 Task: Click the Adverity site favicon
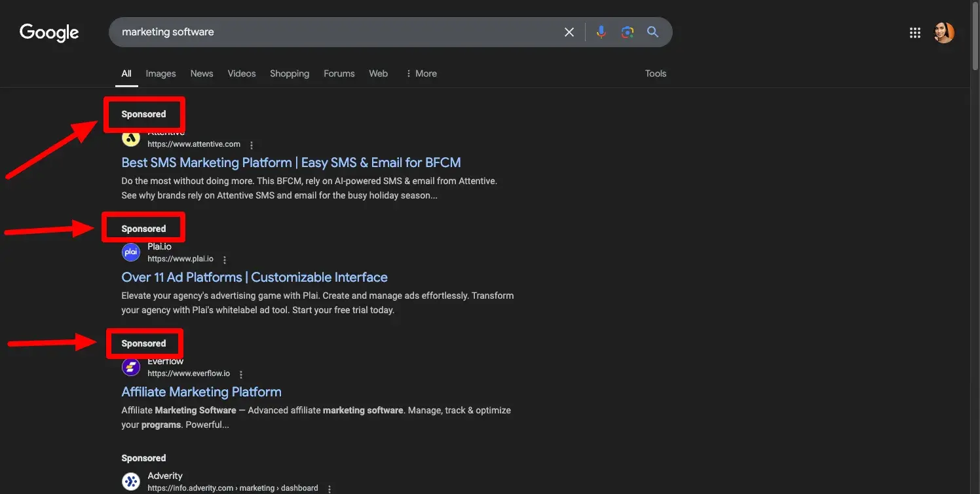tap(131, 482)
